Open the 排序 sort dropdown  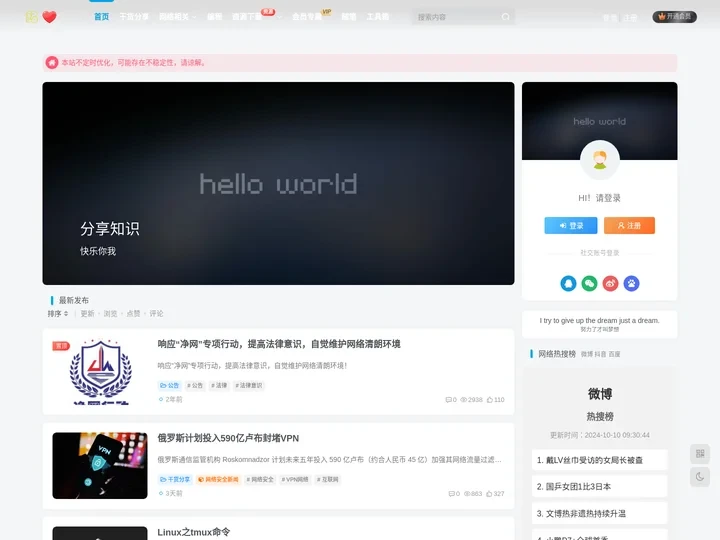point(58,314)
